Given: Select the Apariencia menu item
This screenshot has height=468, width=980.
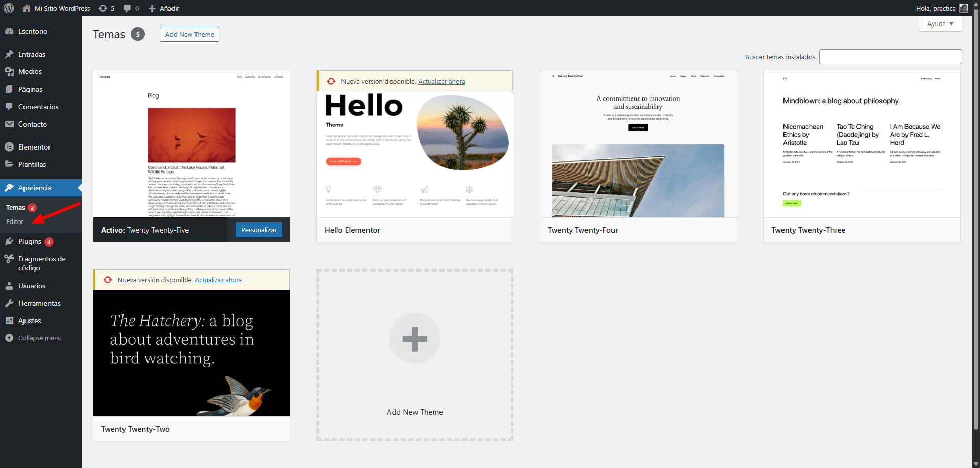Looking at the screenshot, I should click(x=41, y=188).
